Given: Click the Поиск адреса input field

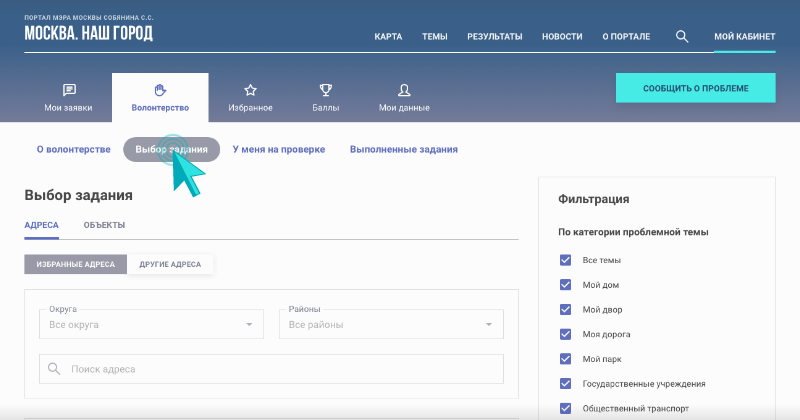Looking at the screenshot, I should click(x=280, y=369).
